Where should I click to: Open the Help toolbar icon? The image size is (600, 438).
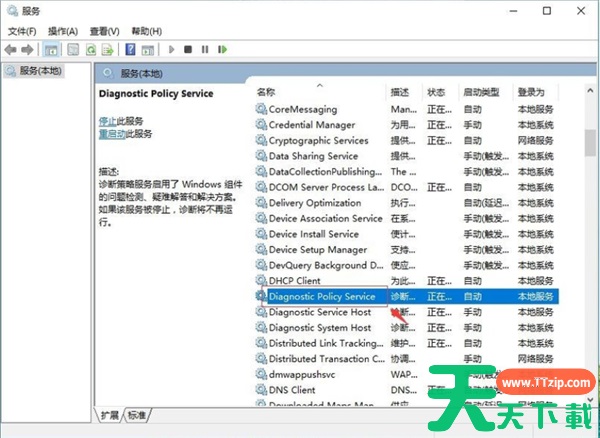point(130,49)
